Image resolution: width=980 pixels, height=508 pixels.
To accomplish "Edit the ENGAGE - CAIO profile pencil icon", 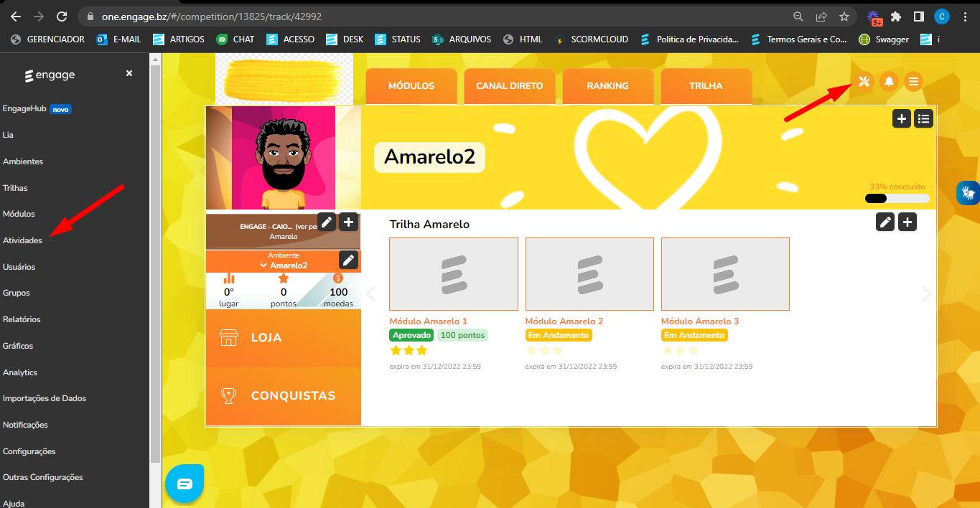I will [x=327, y=222].
